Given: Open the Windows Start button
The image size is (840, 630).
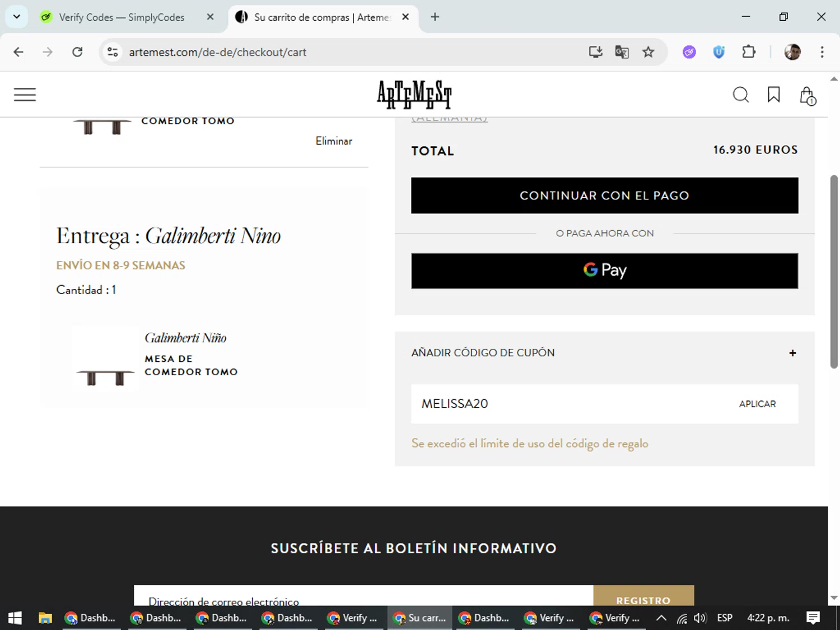Looking at the screenshot, I should click(x=15, y=618).
